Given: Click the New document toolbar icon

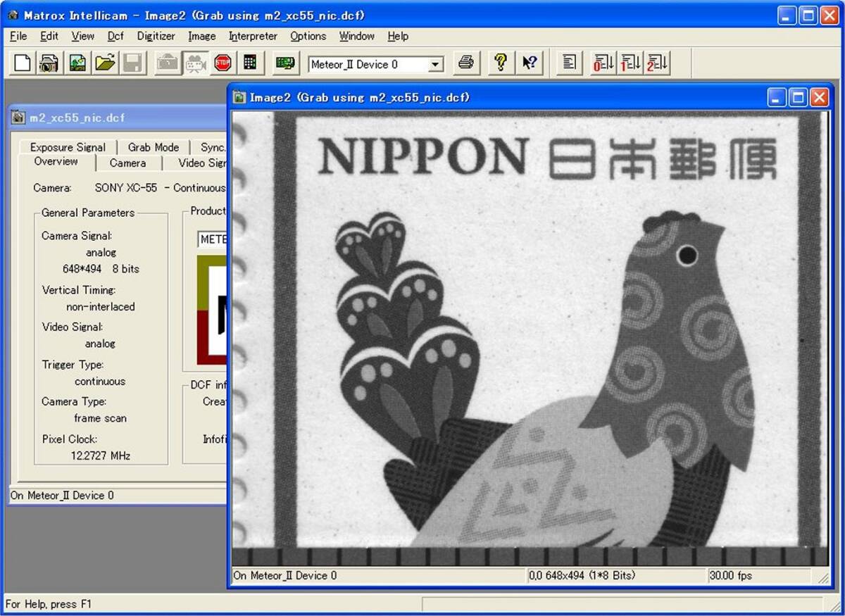Looking at the screenshot, I should [x=23, y=63].
